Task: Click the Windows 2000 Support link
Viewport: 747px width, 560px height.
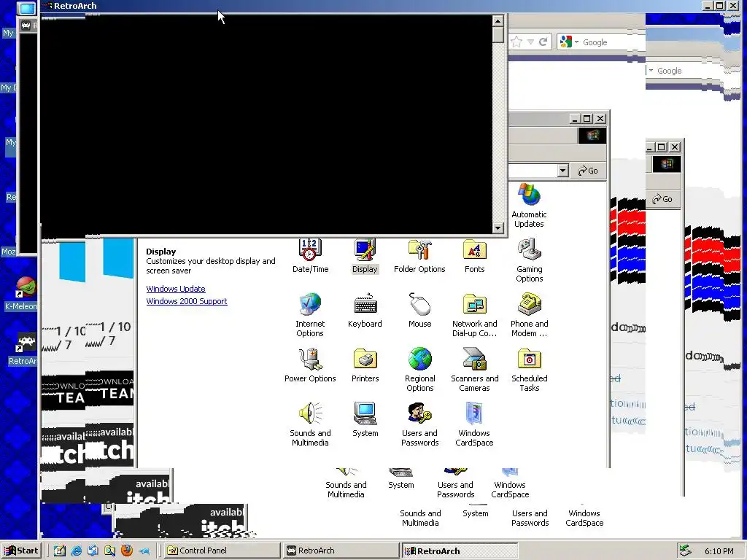Action: [x=187, y=301]
